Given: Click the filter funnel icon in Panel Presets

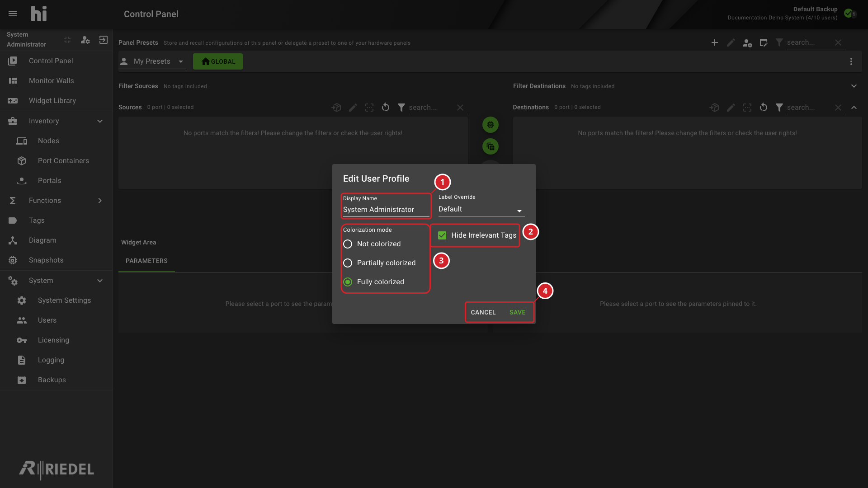Looking at the screenshot, I should click(779, 42).
